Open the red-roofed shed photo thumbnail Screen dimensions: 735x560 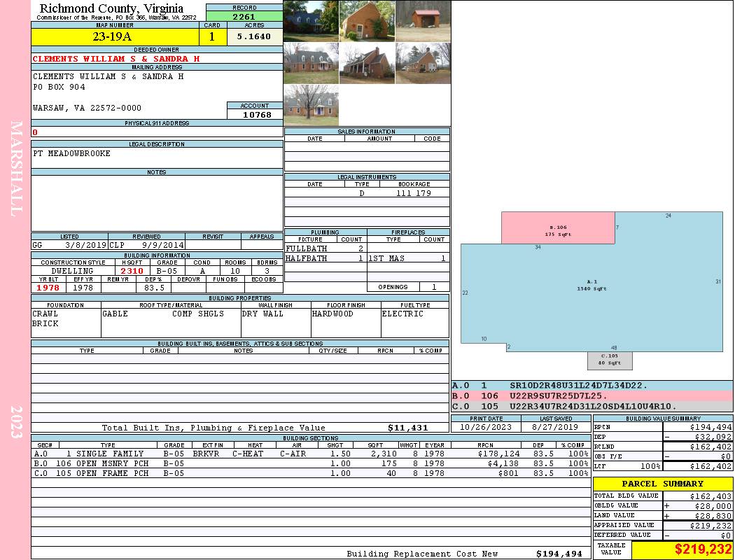(x=423, y=21)
